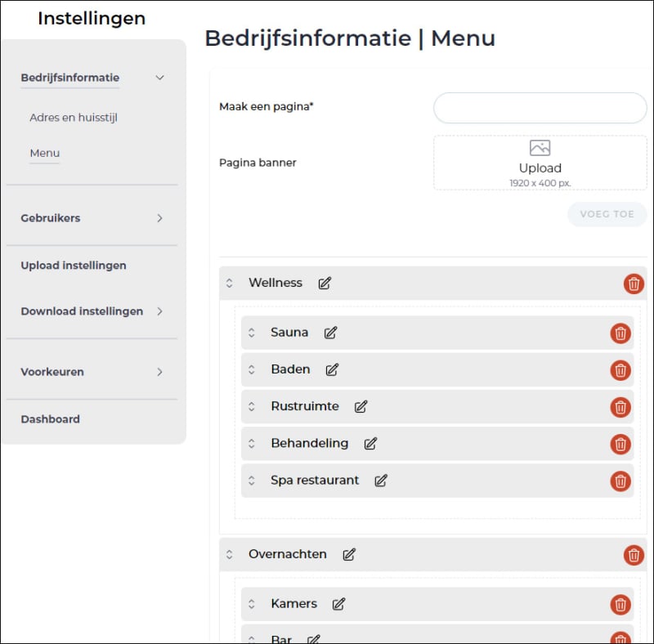Go to Dashboard link

[x=50, y=419]
